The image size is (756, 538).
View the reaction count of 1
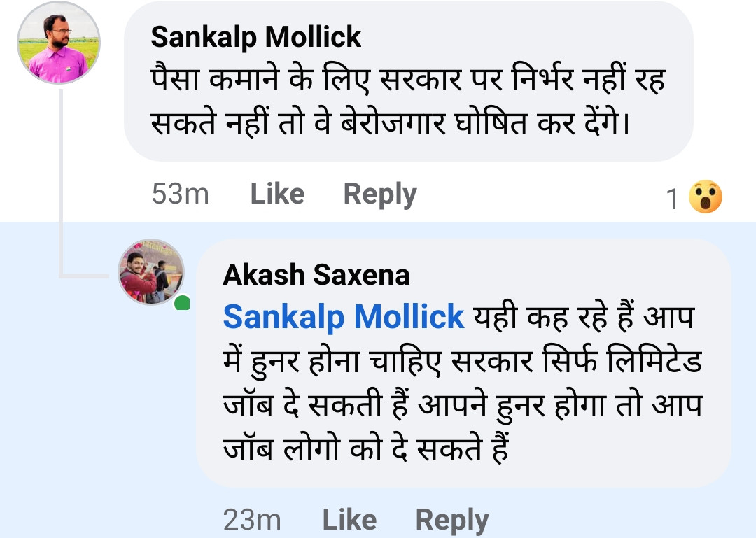pos(673,200)
